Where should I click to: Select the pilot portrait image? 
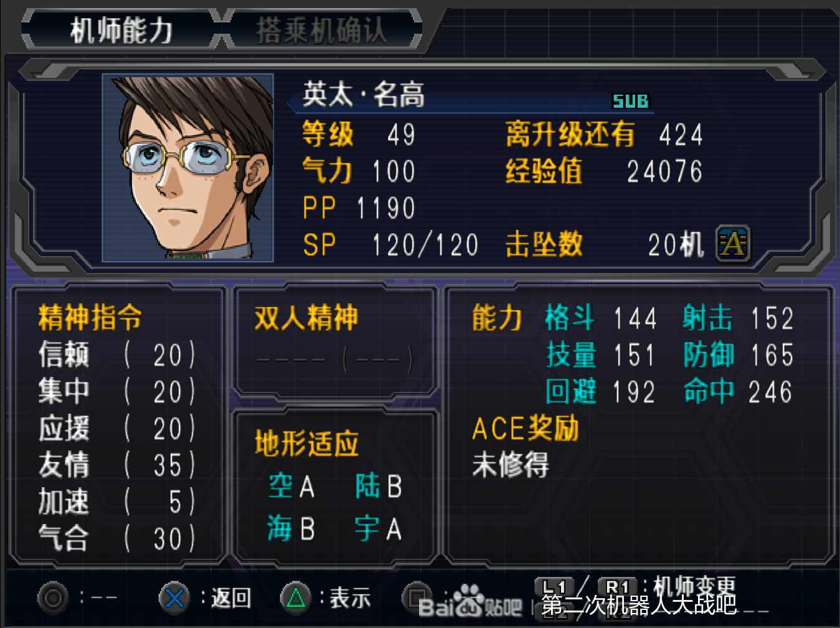[x=188, y=168]
